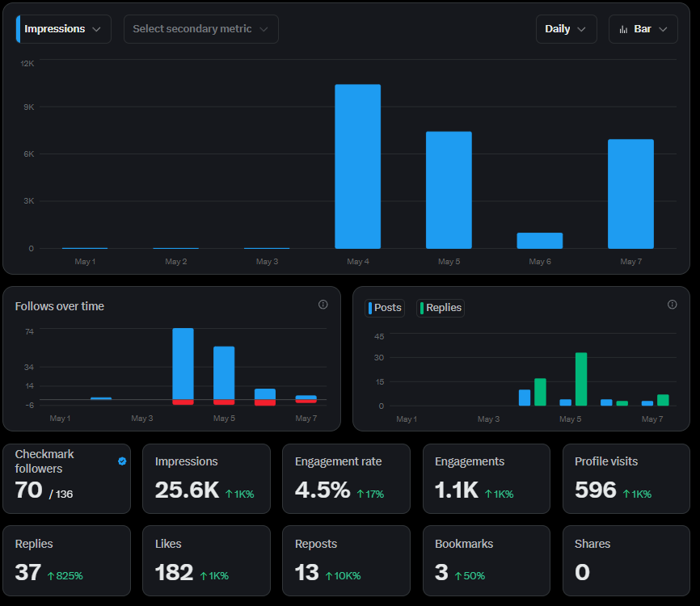Click the tallest green replies bar

point(581,379)
